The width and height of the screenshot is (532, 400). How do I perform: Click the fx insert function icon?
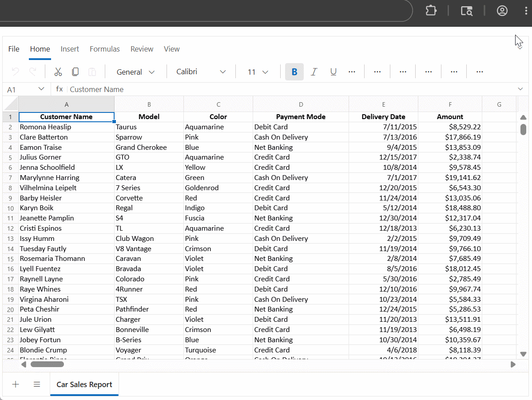(60, 89)
